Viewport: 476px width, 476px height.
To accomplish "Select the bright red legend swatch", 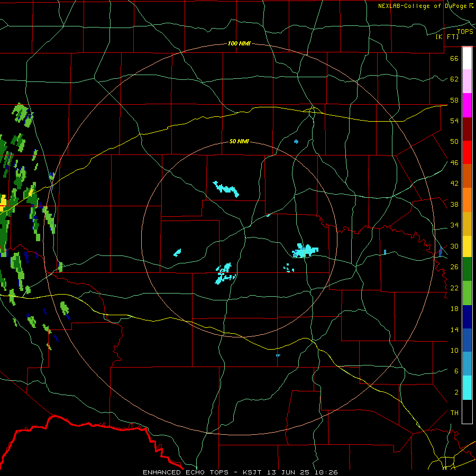I will pyautogui.click(x=467, y=152).
